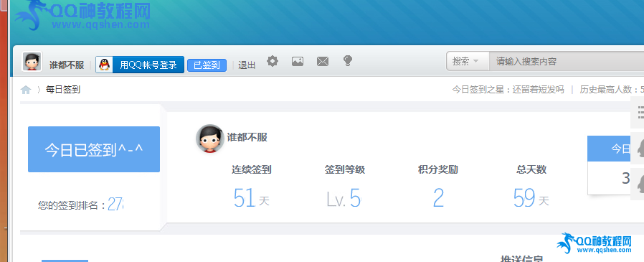Viewport: 644px width, 262px height.
Task: Click the 59 天 total days value
Action: [x=531, y=198]
